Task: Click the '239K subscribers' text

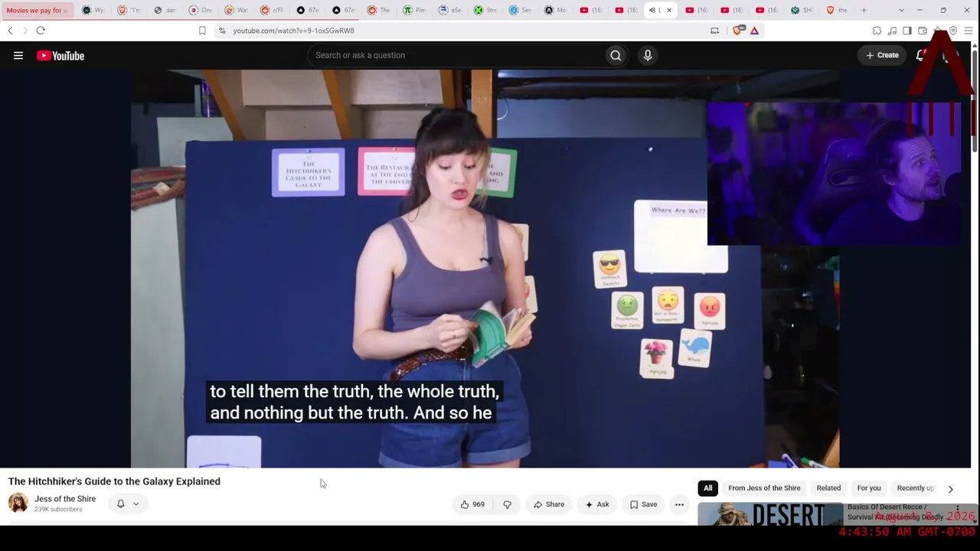Action: (x=58, y=510)
